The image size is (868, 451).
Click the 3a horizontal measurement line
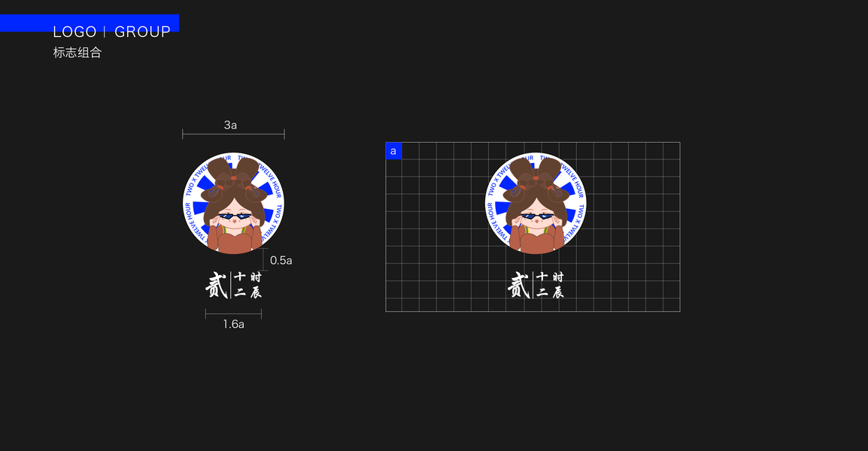233,134
